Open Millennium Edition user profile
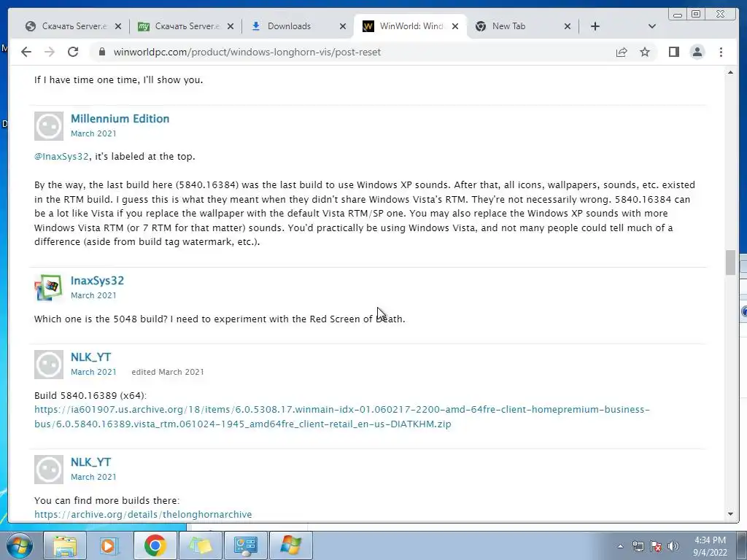Screen dimensions: 747x560 tap(120, 119)
